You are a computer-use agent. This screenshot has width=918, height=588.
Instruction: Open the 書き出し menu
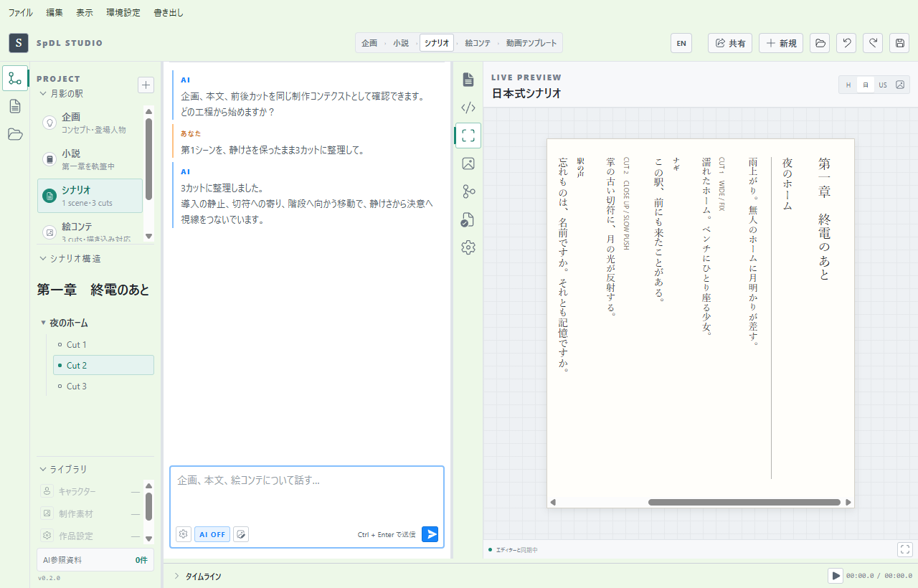[169, 12]
